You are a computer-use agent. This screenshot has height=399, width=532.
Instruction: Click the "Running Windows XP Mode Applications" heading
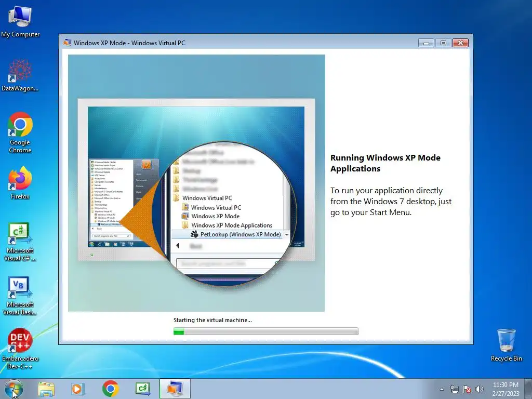(x=385, y=163)
